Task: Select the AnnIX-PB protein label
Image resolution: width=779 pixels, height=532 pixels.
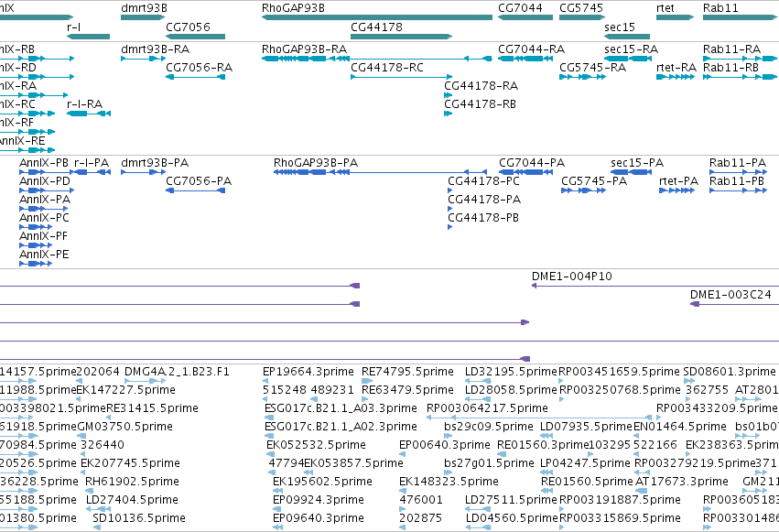Action: pyautogui.click(x=44, y=162)
